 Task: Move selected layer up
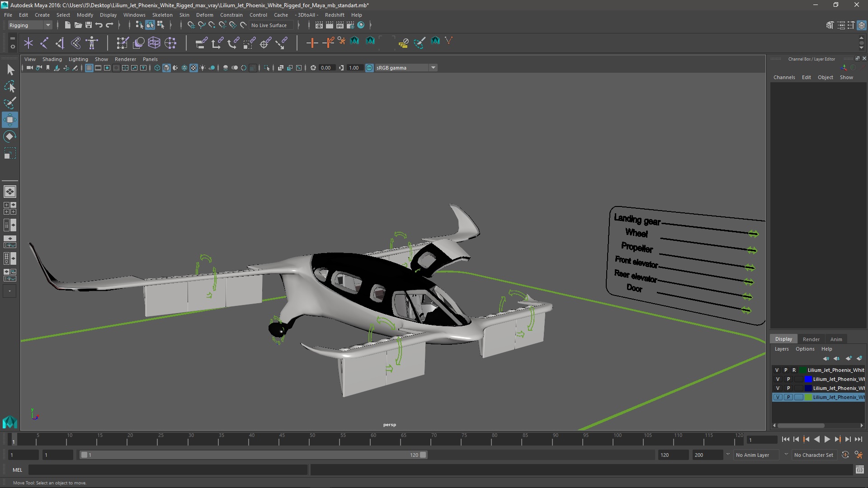tap(826, 358)
